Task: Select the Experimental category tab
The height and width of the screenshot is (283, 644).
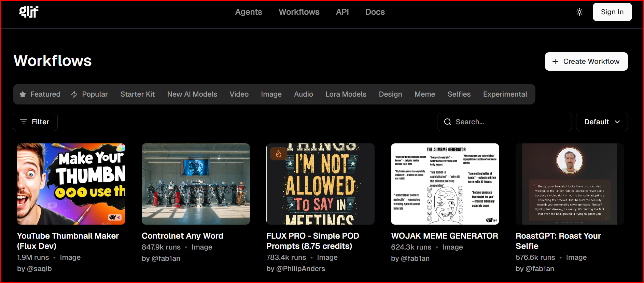Action: (505, 94)
